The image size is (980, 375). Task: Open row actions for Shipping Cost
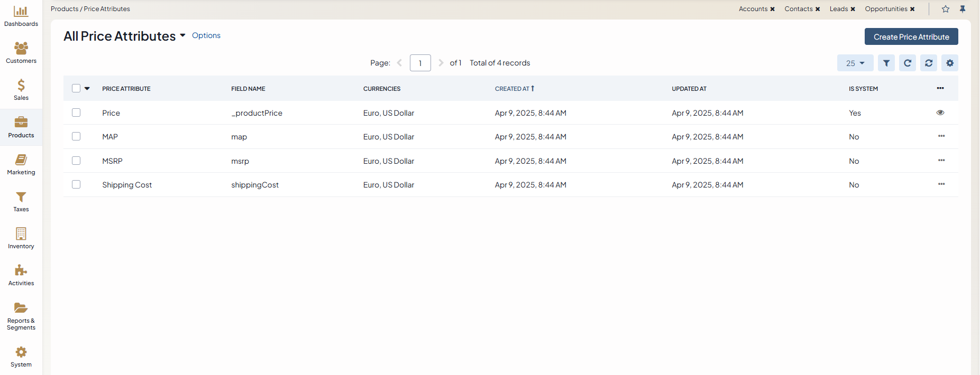941,184
